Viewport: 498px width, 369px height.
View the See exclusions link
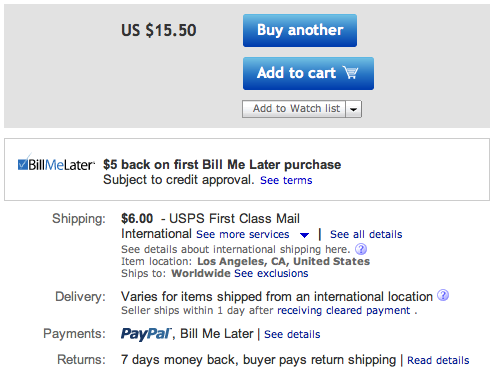(x=271, y=273)
